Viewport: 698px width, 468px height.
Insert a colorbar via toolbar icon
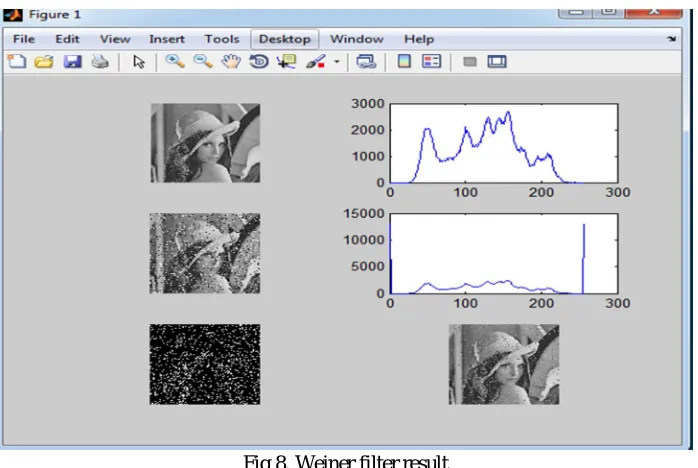coord(404,61)
